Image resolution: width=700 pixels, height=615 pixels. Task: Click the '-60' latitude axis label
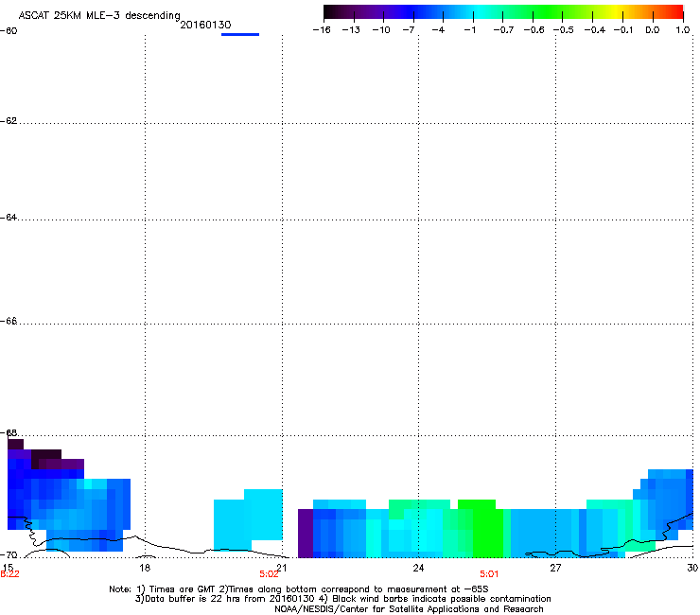tap(9, 31)
